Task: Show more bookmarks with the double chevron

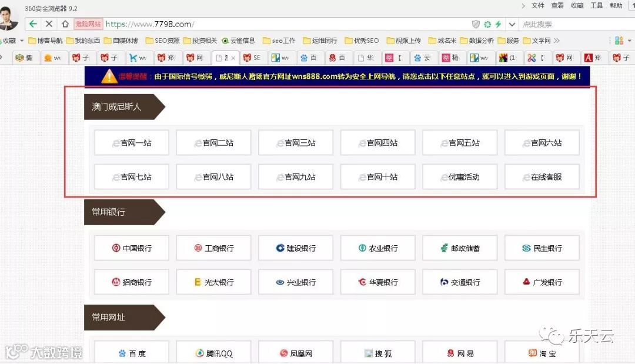Action: click(557, 41)
